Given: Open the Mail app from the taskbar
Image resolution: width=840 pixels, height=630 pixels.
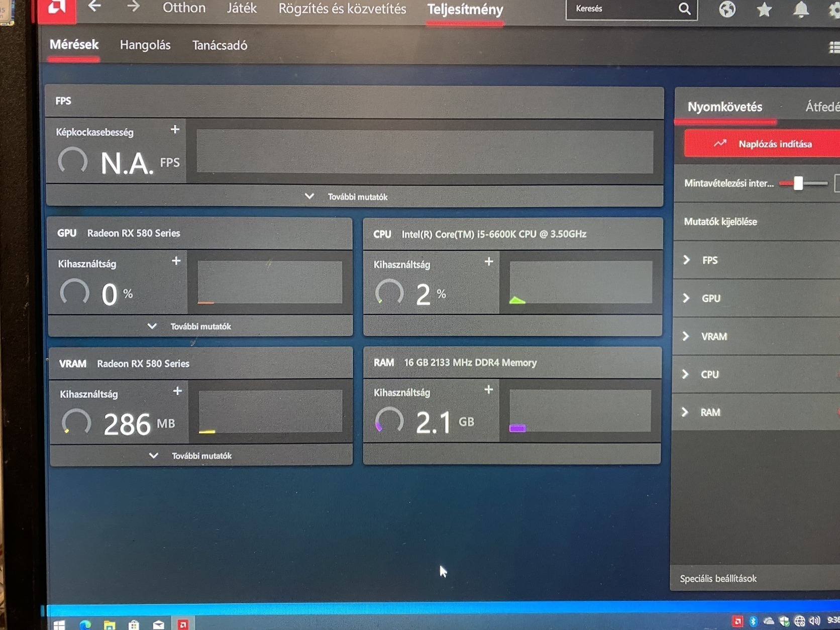Looking at the screenshot, I should 158,624.
